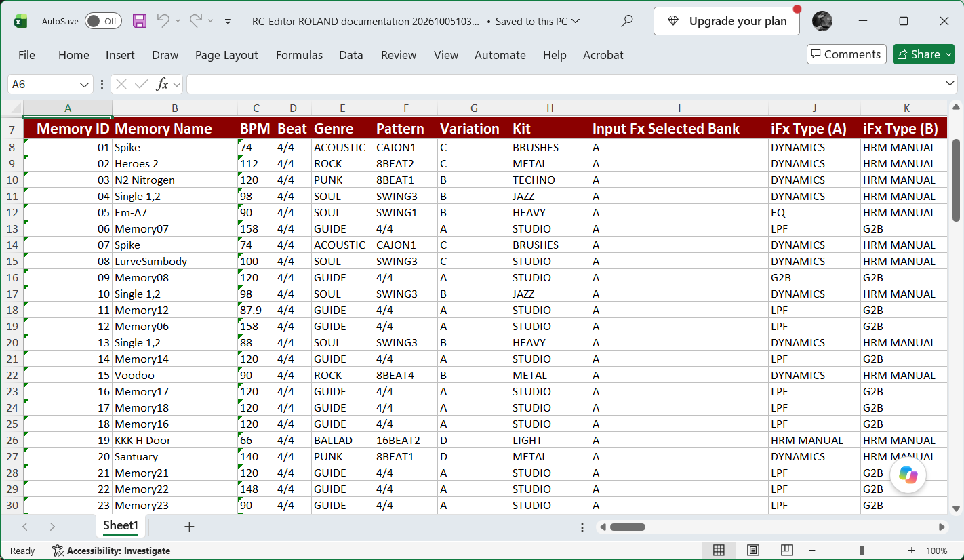This screenshot has width=964, height=560.
Task: Expand the formula bar chevron
Action: click(x=950, y=83)
